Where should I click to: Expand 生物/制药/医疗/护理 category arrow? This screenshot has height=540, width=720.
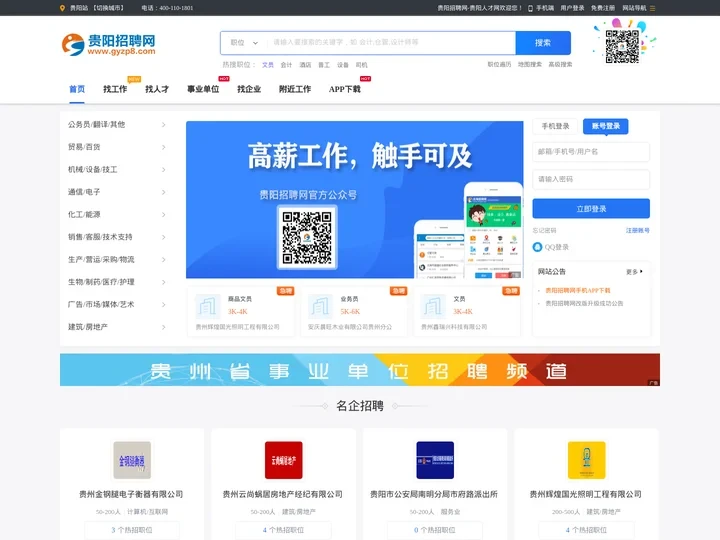(163, 282)
